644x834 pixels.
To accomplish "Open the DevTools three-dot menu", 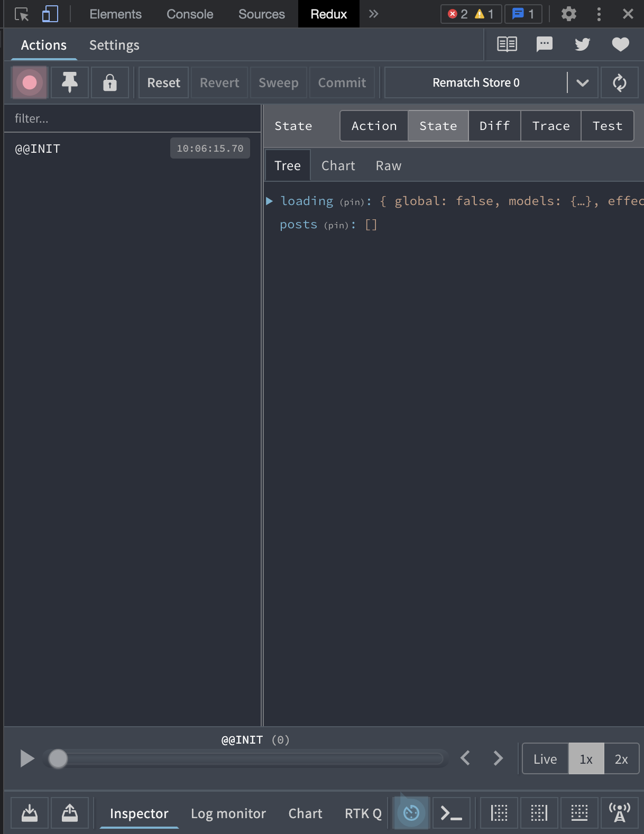I will (599, 14).
